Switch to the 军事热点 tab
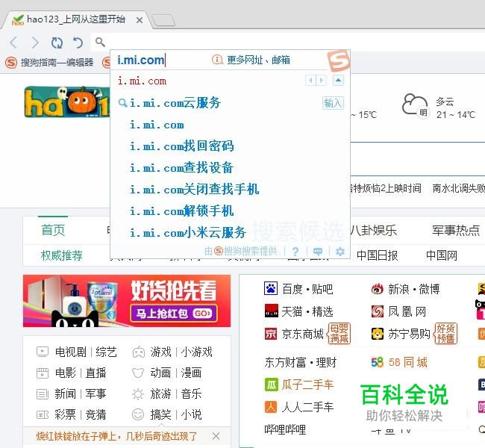 click(456, 231)
